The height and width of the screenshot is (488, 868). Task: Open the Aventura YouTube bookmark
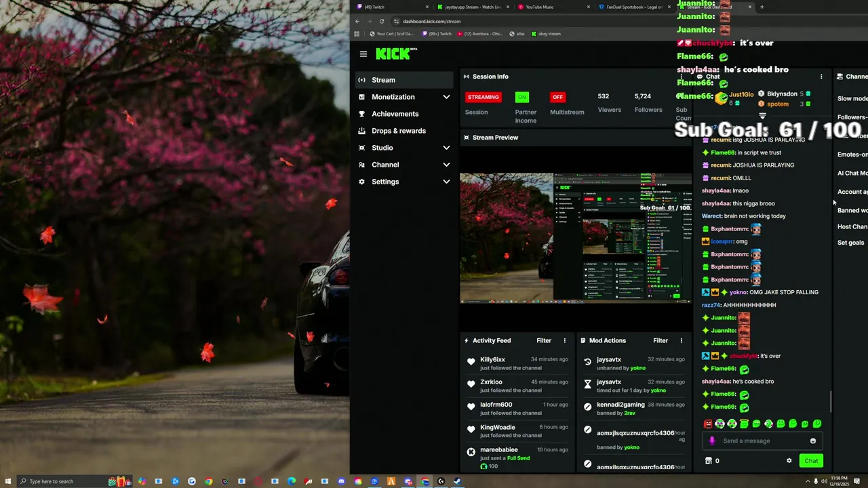[479, 34]
